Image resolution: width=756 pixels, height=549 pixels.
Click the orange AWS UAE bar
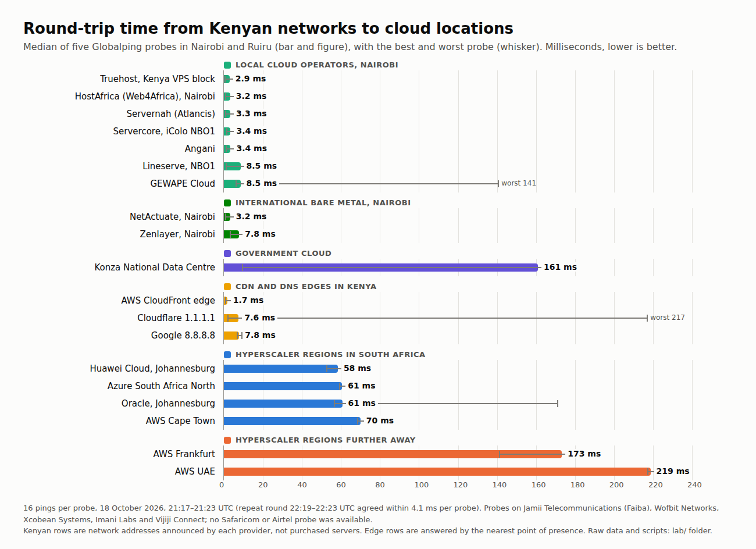437,472
